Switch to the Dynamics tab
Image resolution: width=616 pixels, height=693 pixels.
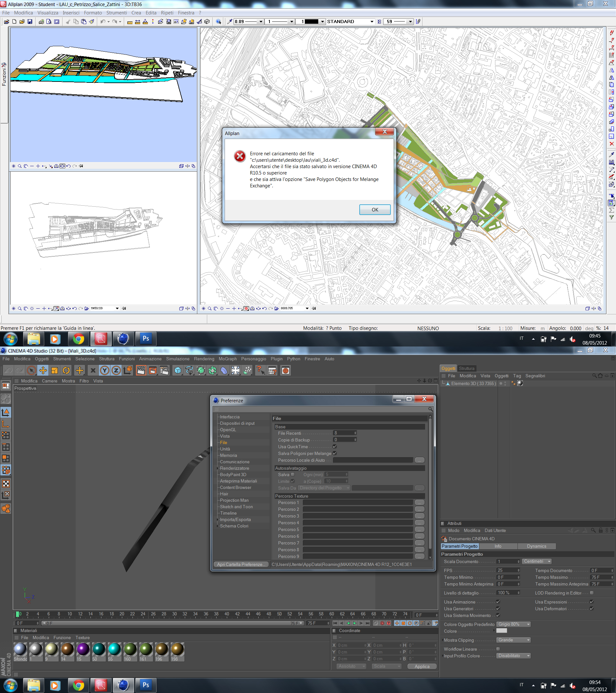click(x=536, y=546)
